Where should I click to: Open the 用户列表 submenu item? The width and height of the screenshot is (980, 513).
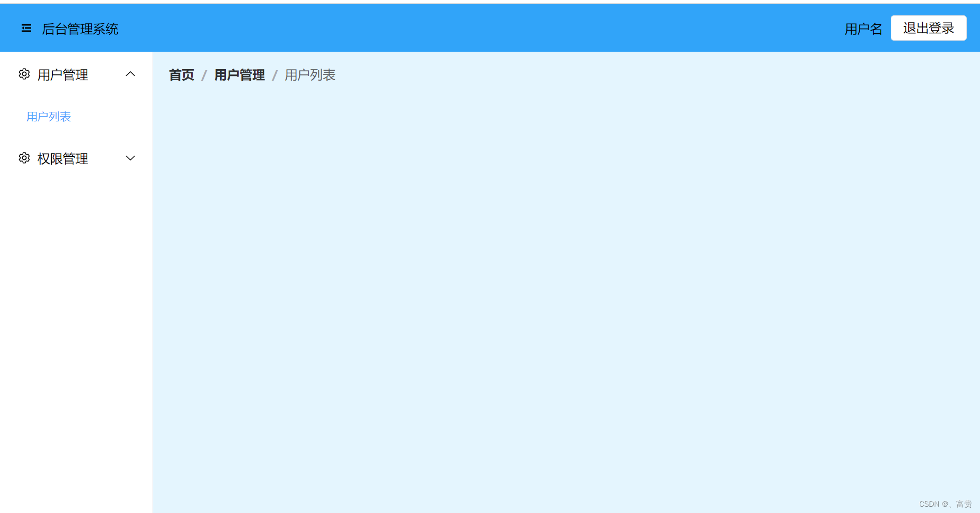pos(49,116)
